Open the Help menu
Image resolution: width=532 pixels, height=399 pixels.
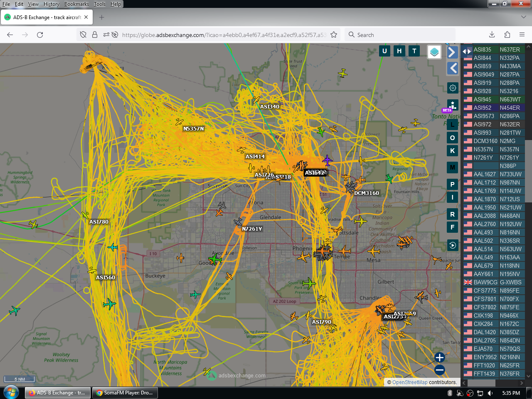(x=116, y=4)
